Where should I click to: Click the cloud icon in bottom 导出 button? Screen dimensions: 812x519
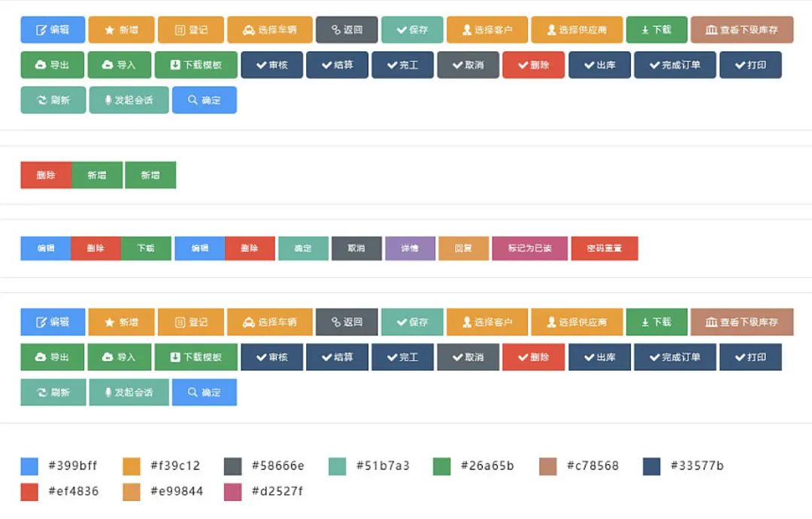tap(41, 357)
